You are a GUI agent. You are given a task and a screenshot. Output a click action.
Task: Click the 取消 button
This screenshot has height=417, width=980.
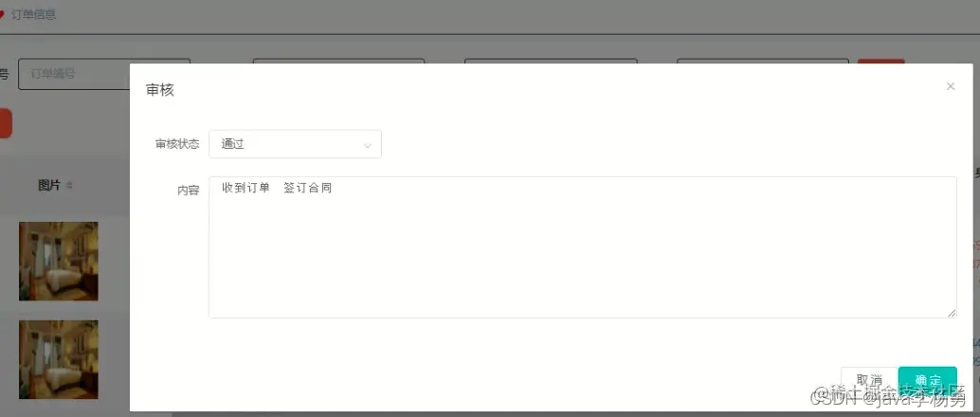[x=869, y=379]
